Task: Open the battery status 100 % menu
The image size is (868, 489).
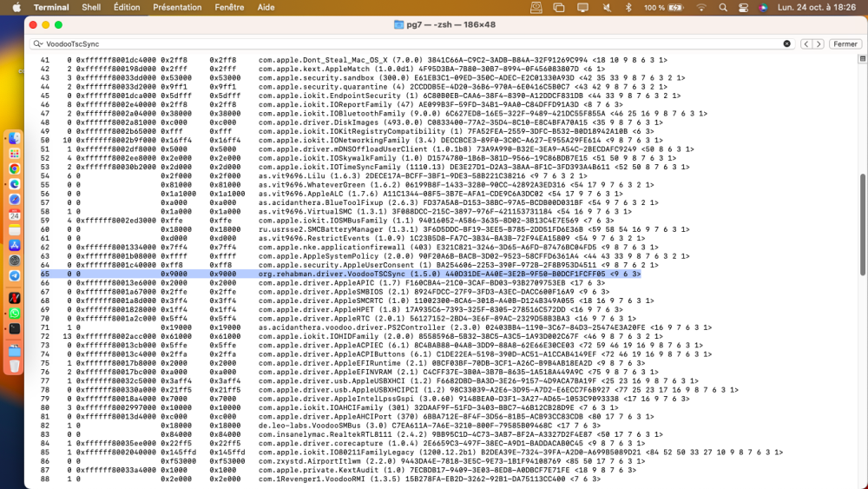Action: pos(664,7)
